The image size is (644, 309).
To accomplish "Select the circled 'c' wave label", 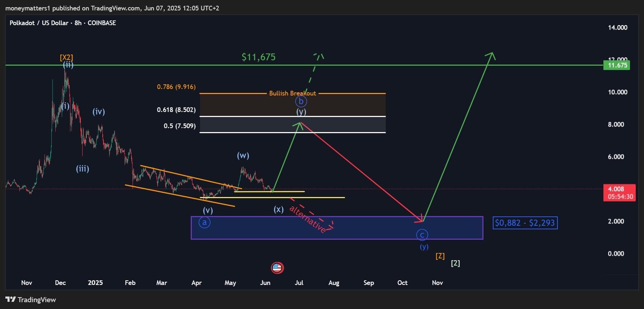I will [422, 235].
